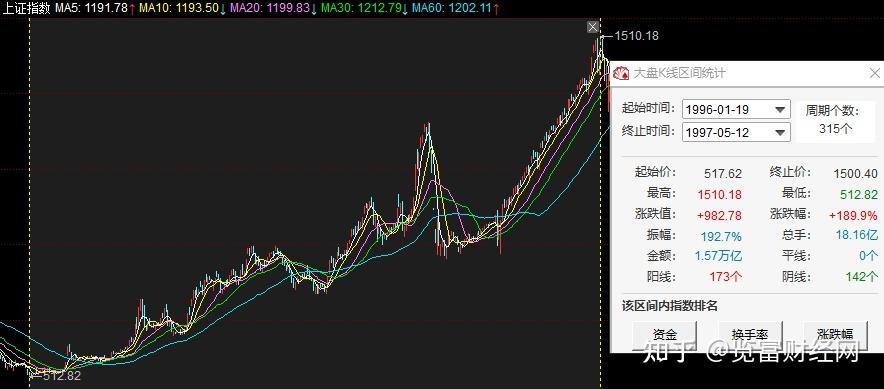Click the 平线 value 0个

click(x=868, y=255)
